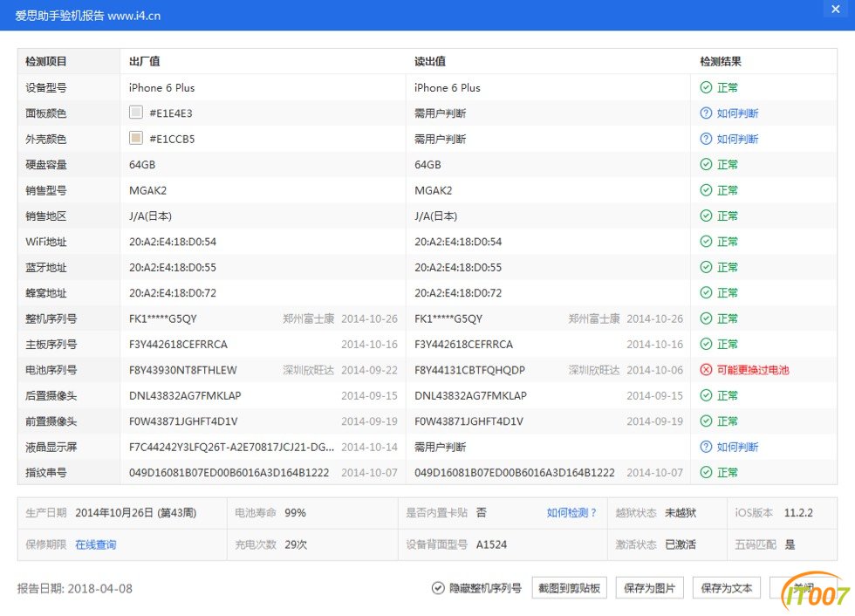Click question mark icon in 液晶显示屏 row
Image resolution: width=855 pixels, height=616 pixels.
point(706,447)
